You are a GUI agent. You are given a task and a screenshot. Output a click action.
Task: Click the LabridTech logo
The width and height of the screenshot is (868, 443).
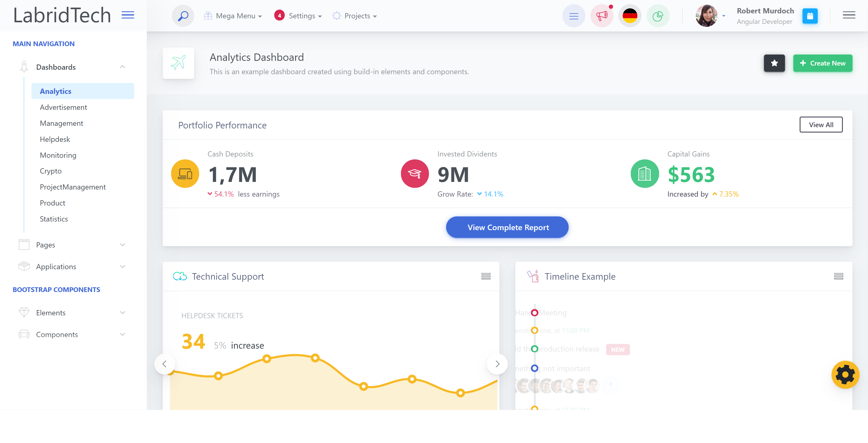pyautogui.click(x=62, y=15)
